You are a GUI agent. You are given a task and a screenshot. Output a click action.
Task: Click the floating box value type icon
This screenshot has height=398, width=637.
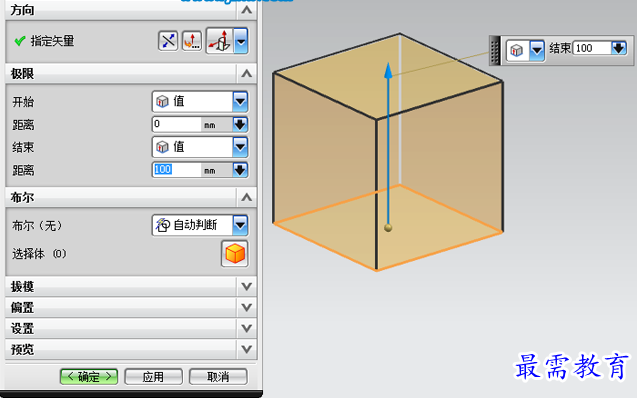(x=517, y=50)
